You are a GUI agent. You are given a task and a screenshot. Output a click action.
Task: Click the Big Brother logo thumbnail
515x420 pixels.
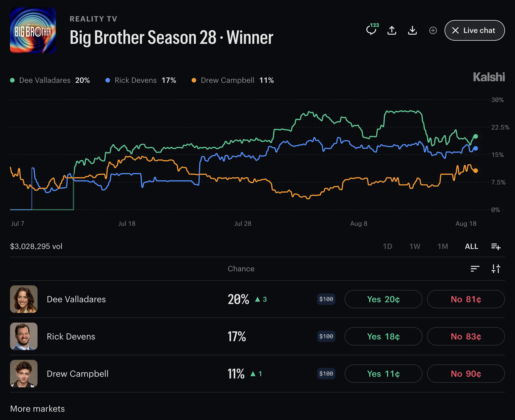click(33, 30)
